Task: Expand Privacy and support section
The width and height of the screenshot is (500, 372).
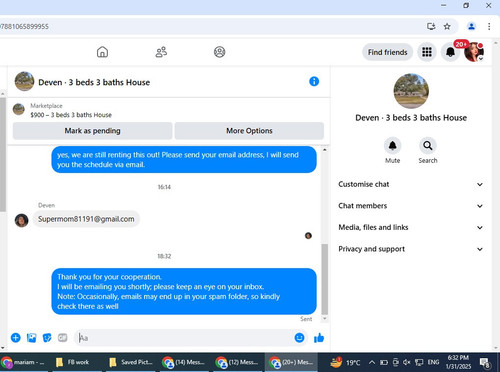Action: coord(411,249)
